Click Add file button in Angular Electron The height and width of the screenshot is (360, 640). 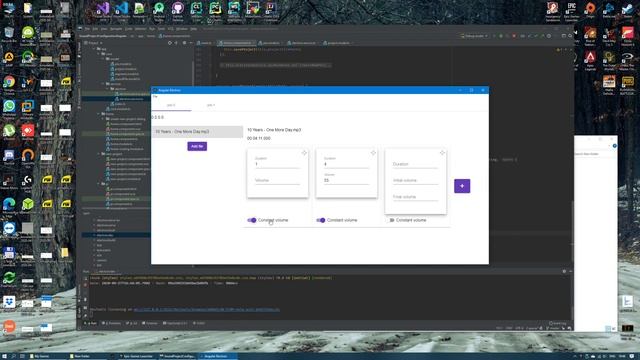click(197, 146)
